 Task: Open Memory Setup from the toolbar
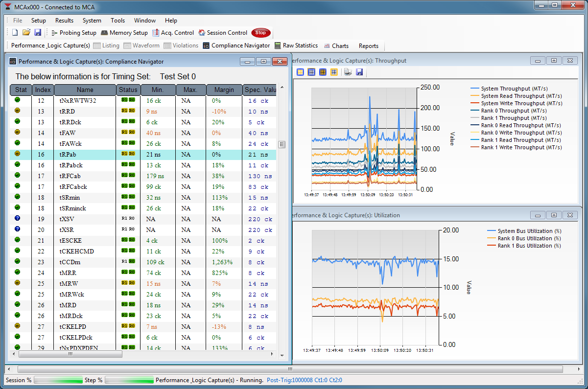(124, 33)
